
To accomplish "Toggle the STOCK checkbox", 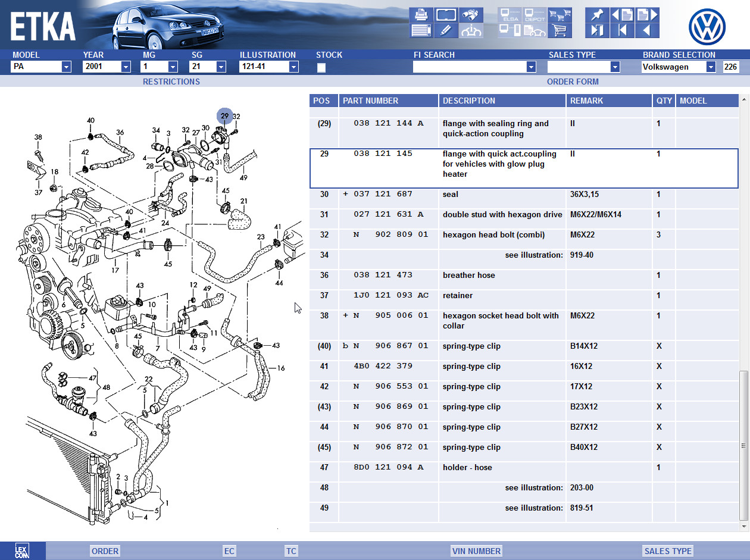I will (321, 67).
